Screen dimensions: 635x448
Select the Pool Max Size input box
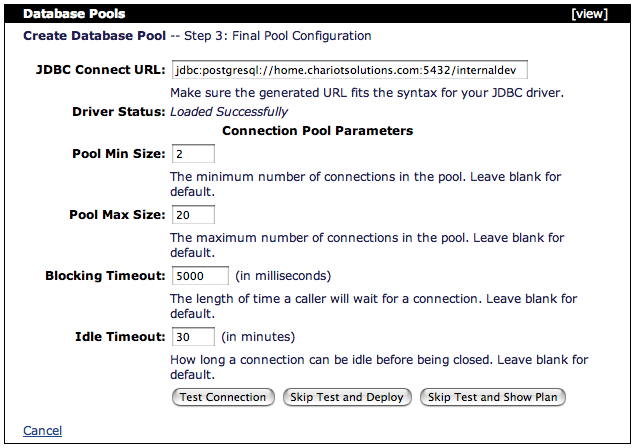tap(193, 215)
